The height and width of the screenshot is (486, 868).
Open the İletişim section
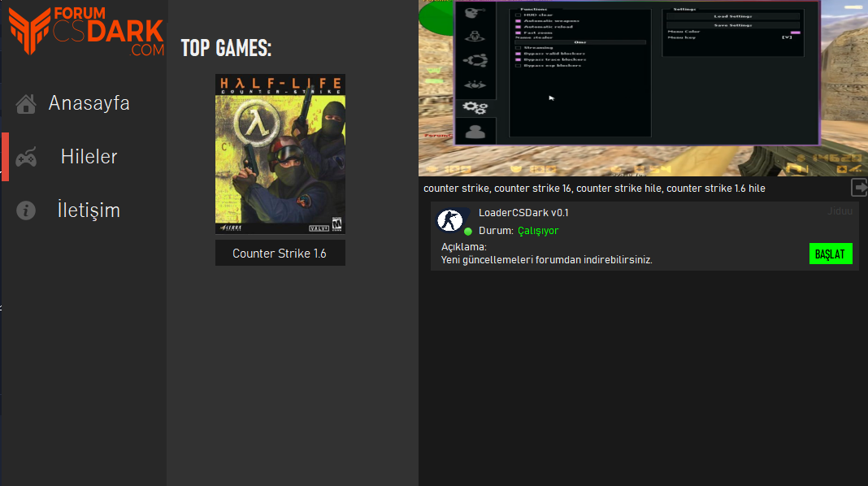pyautogui.click(x=89, y=210)
